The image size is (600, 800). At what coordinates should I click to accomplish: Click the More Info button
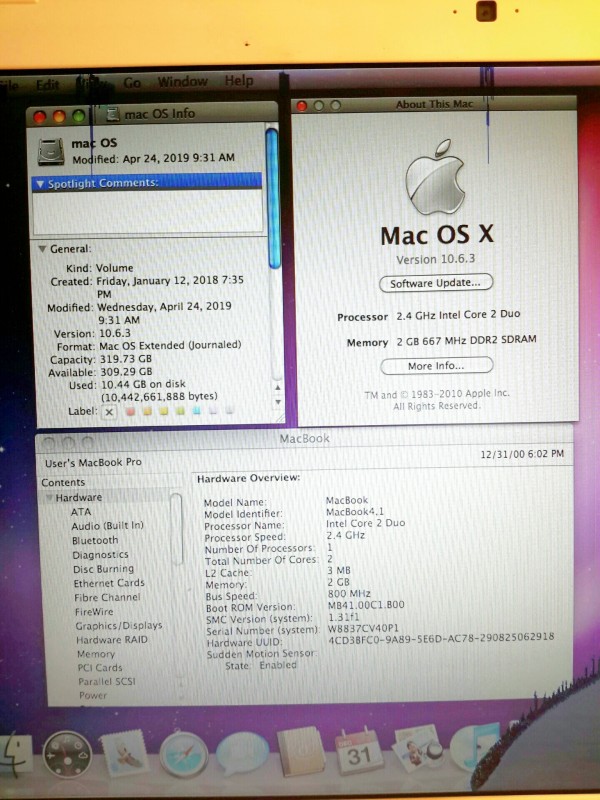coord(436,366)
